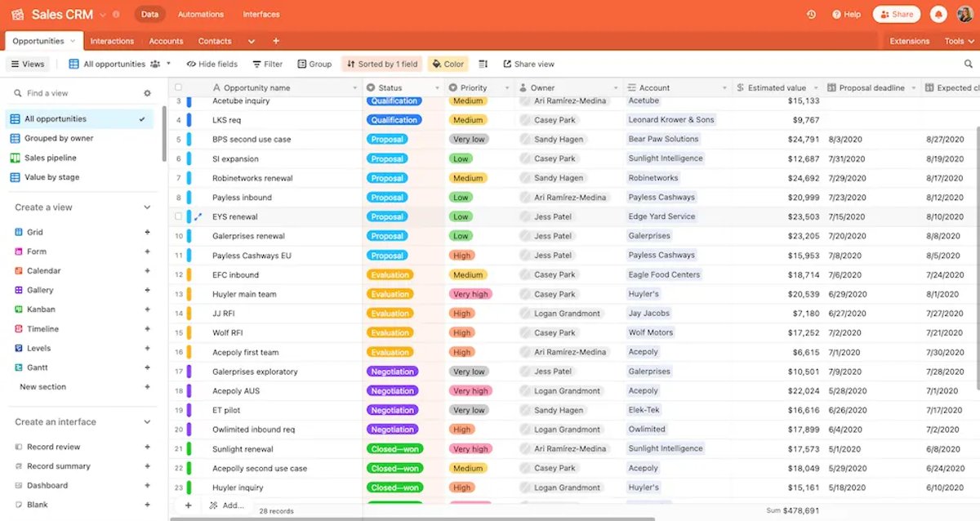This screenshot has width=980, height=521.
Task: Open Sorted by 1 field
Action: 382,64
